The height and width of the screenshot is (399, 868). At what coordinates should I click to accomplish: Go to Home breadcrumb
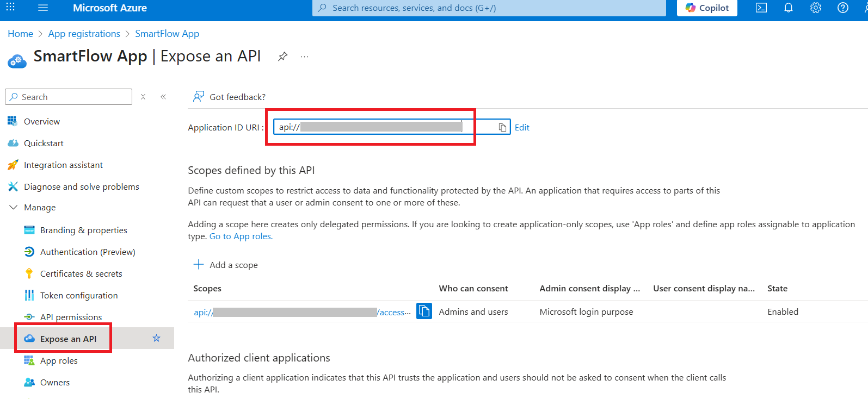(x=20, y=34)
